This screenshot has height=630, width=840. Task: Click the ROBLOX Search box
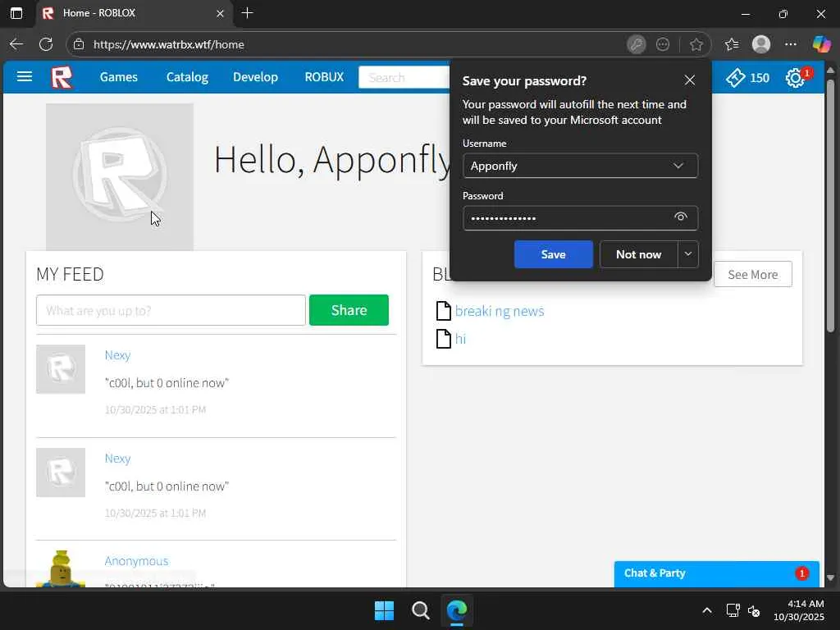pyautogui.click(x=404, y=78)
